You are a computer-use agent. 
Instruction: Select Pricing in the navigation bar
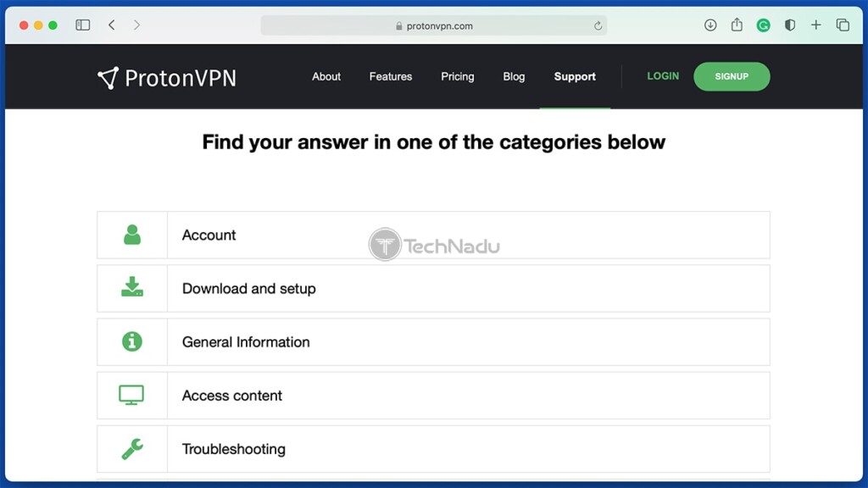click(x=457, y=76)
